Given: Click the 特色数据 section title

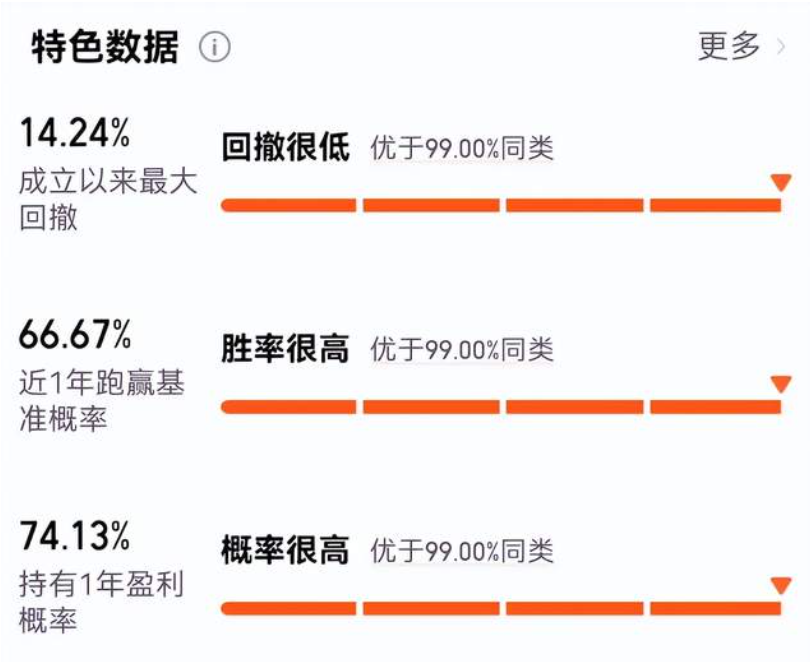Looking at the screenshot, I should [105, 47].
